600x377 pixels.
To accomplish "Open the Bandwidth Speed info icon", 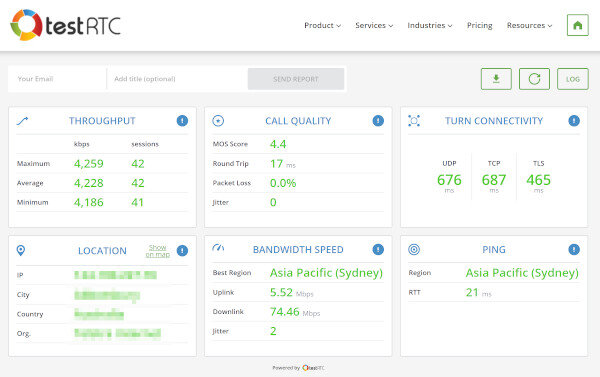I will click(x=378, y=250).
